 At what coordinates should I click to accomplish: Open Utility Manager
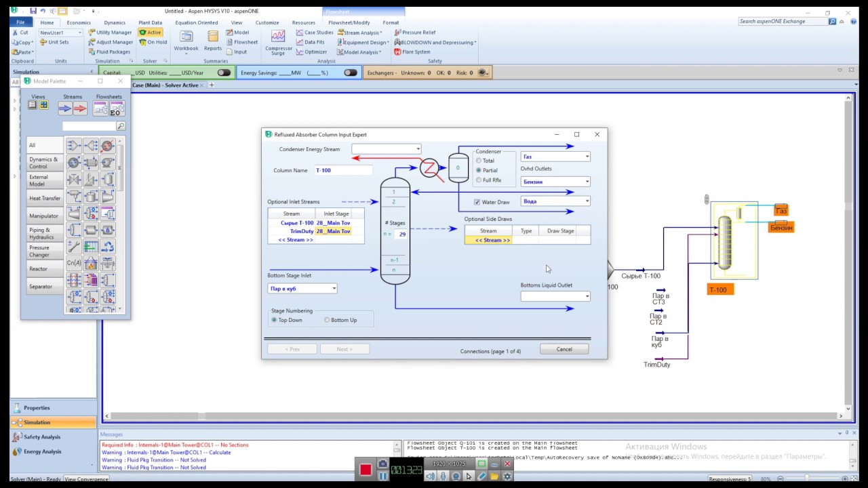tap(110, 33)
